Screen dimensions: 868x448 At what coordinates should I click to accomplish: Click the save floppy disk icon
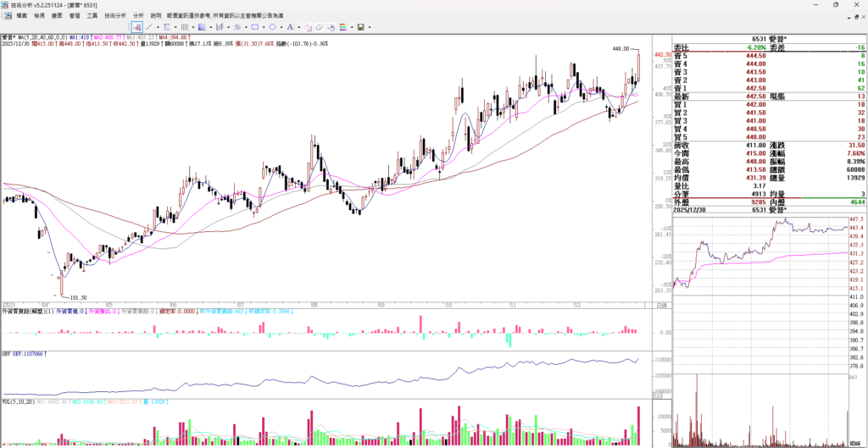pyautogui.click(x=360, y=27)
